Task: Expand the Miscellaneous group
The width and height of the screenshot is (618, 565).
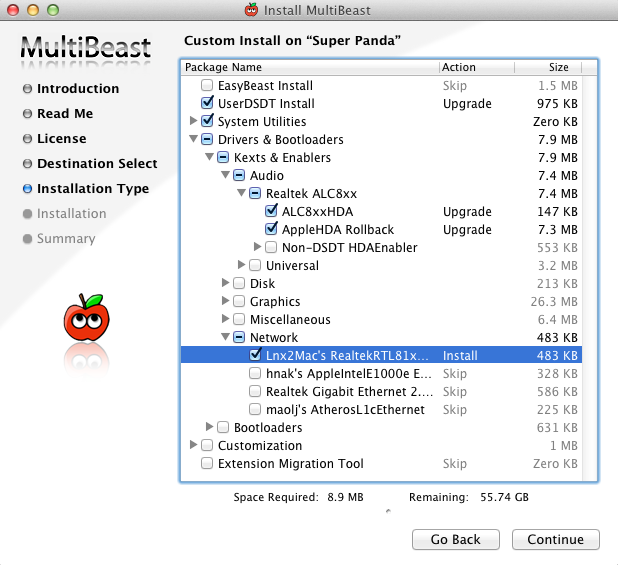Action: click(225, 318)
